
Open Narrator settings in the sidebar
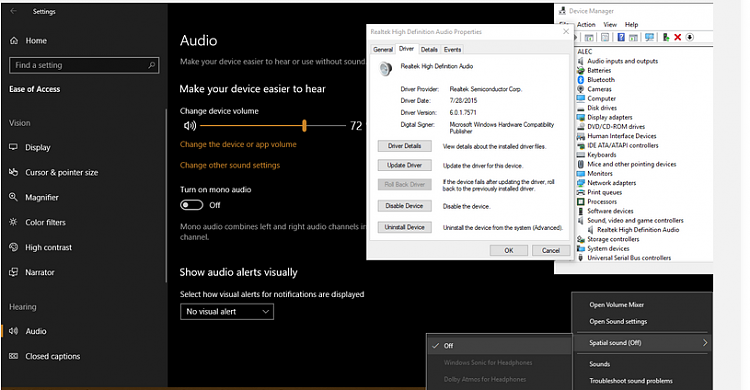pos(32,272)
